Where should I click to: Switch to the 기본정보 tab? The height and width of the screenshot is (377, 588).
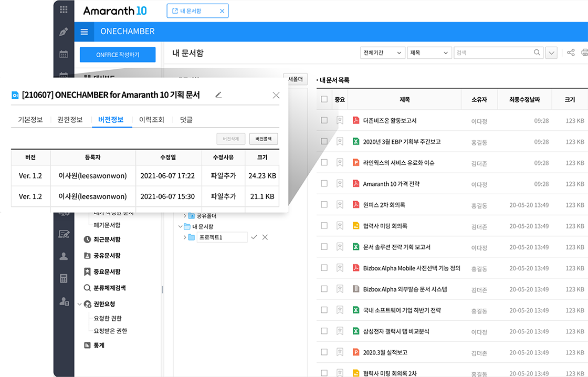click(30, 120)
